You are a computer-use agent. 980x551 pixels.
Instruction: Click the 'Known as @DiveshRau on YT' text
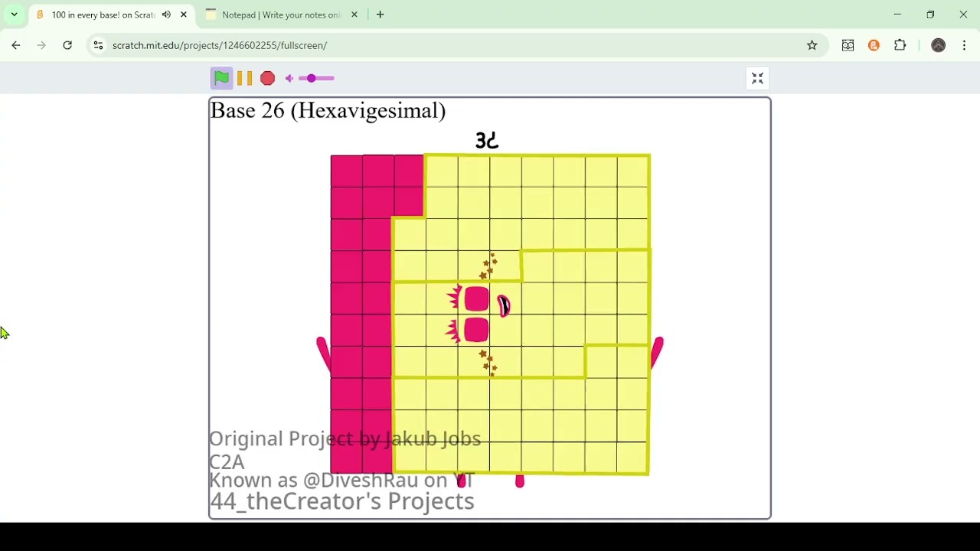click(342, 481)
